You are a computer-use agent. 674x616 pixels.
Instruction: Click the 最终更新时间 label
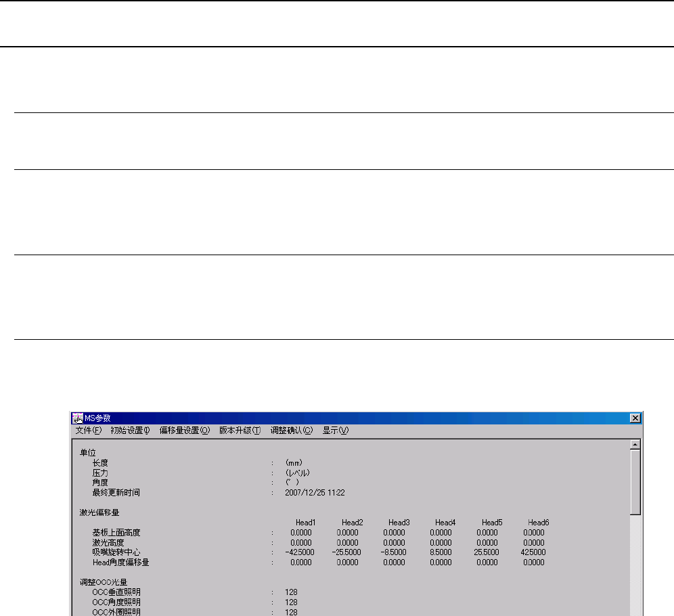pyautogui.click(x=116, y=493)
